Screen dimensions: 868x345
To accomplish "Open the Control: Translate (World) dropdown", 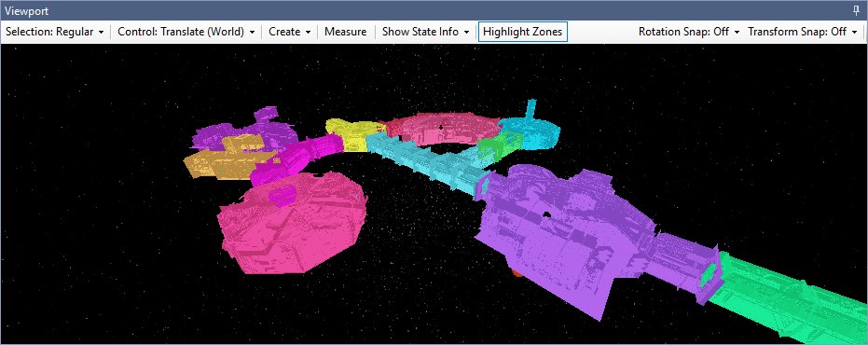I will coord(186,32).
